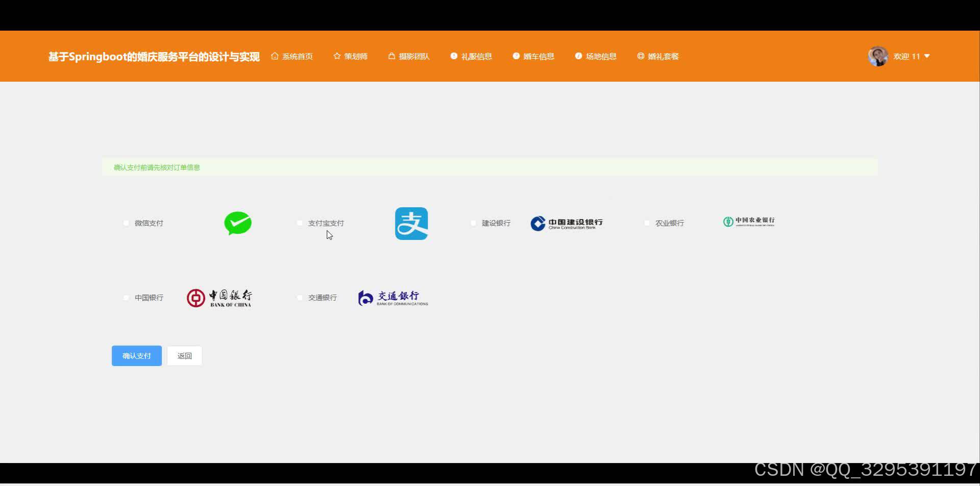The width and height of the screenshot is (980, 486).
Task: Click the 确认支付前请先核对订单信息 notice text
Action: coord(157,167)
